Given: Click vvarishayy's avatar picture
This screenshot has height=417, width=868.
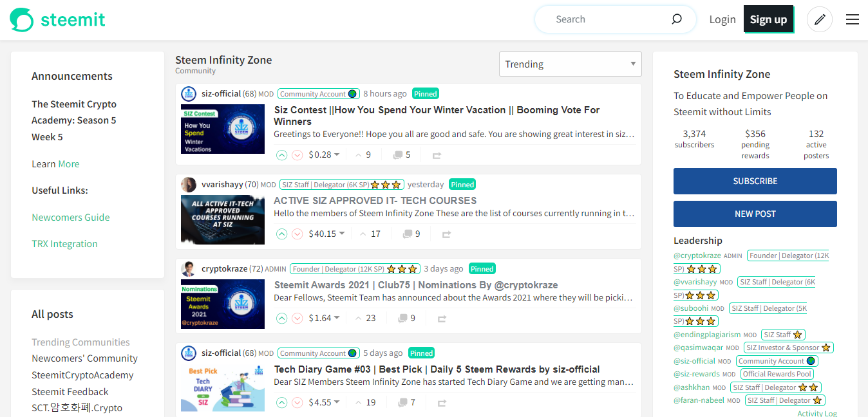Looking at the screenshot, I should [189, 185].
